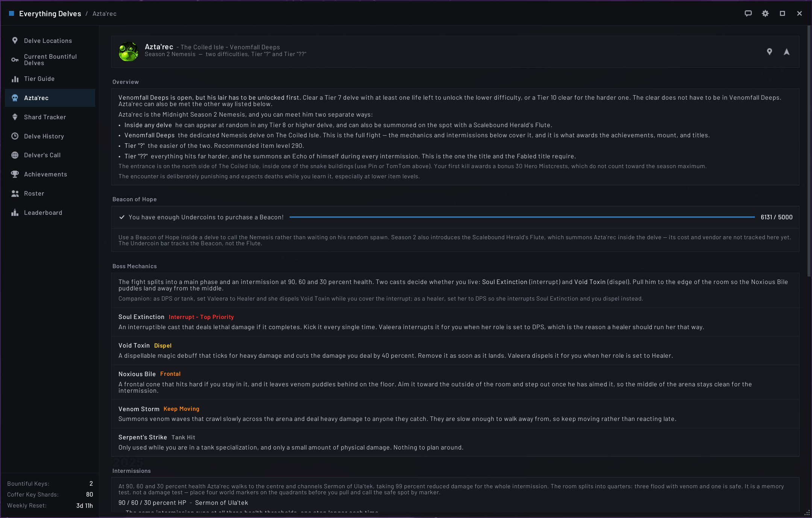
Task: Click the Current Bountiful Delves key icon
Action: [15, 60]
